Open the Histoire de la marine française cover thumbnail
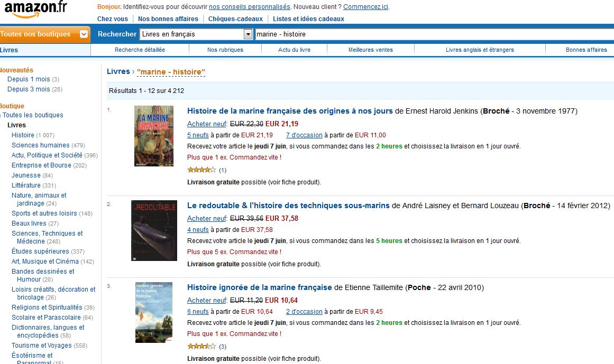Screen dimensions: 614x364 [154, 136]
